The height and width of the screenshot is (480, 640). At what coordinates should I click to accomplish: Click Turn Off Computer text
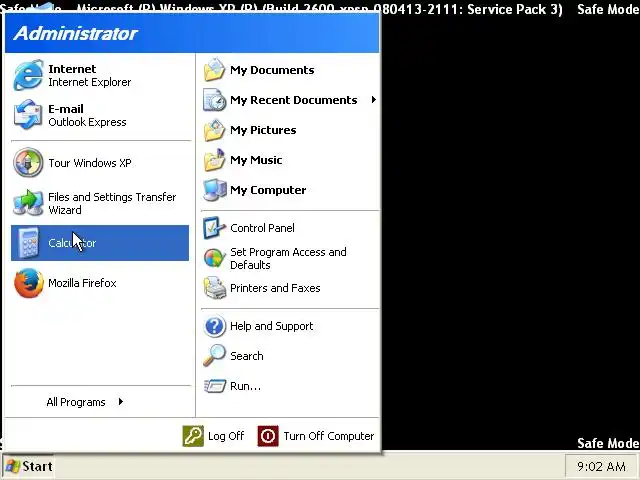[329, 436]
